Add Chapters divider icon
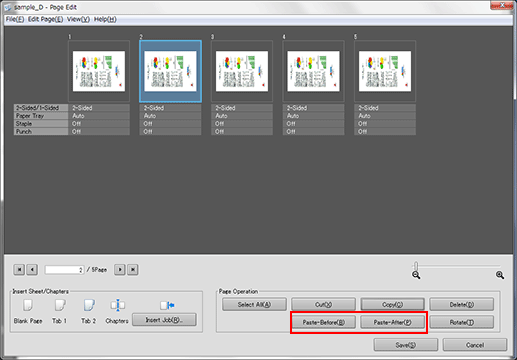The image size is (517, 360). [117, 305]
